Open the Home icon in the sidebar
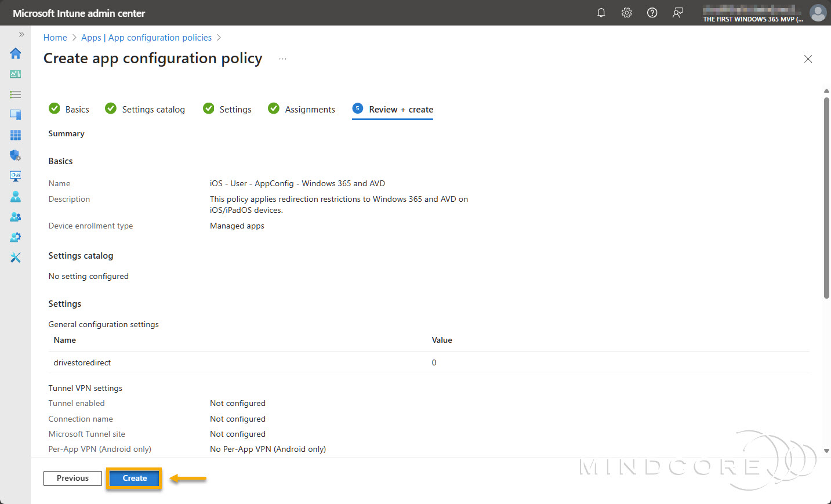831x504 pixels. point(16,53)
